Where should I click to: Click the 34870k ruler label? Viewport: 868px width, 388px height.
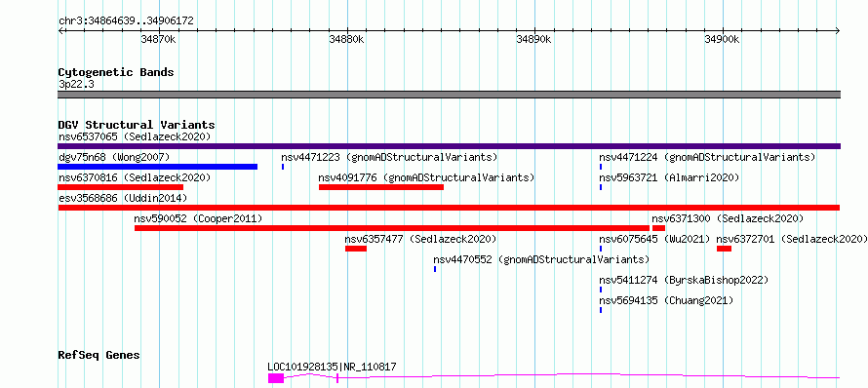point(159,39)
